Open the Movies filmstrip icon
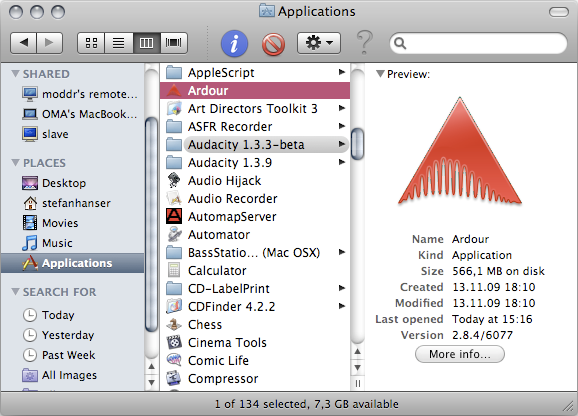The height and width of the screenshot is (416, 578). 30,223
